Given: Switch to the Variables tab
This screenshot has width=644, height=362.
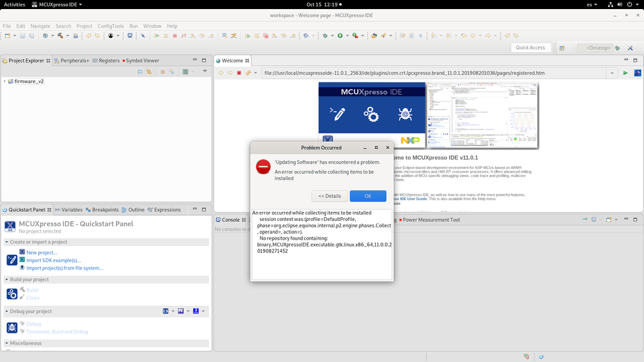Looking at the screenshot, I should (x=68, y=210).
